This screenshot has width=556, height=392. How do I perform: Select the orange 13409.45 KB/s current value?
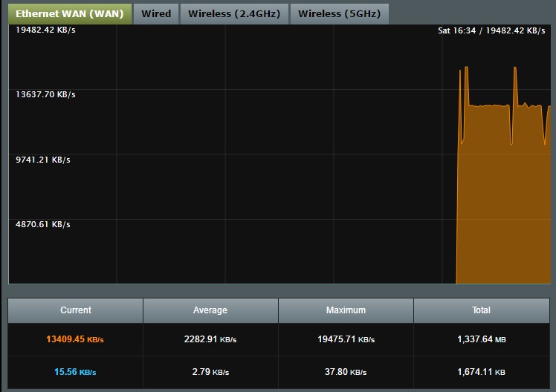pos(75,339)
